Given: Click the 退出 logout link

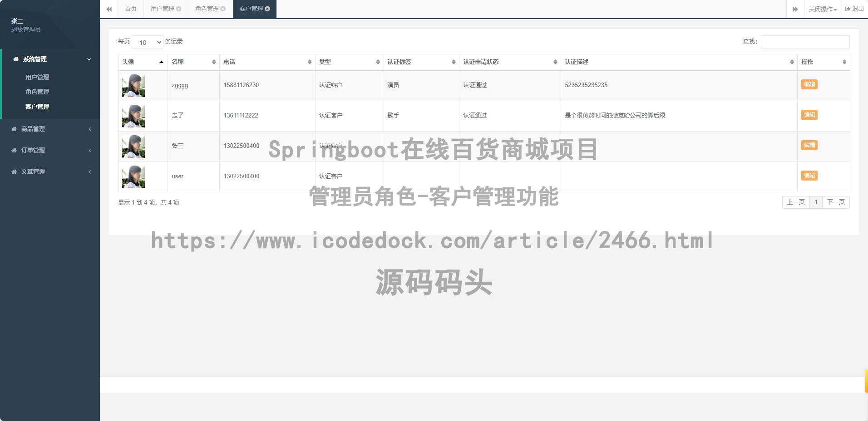Looking at the screenshot, I should point(854,9).
